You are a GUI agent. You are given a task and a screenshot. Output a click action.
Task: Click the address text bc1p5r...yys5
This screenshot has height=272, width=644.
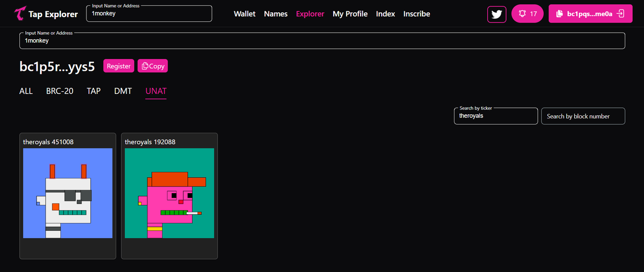pyautogui.click(x=57, y=67)
